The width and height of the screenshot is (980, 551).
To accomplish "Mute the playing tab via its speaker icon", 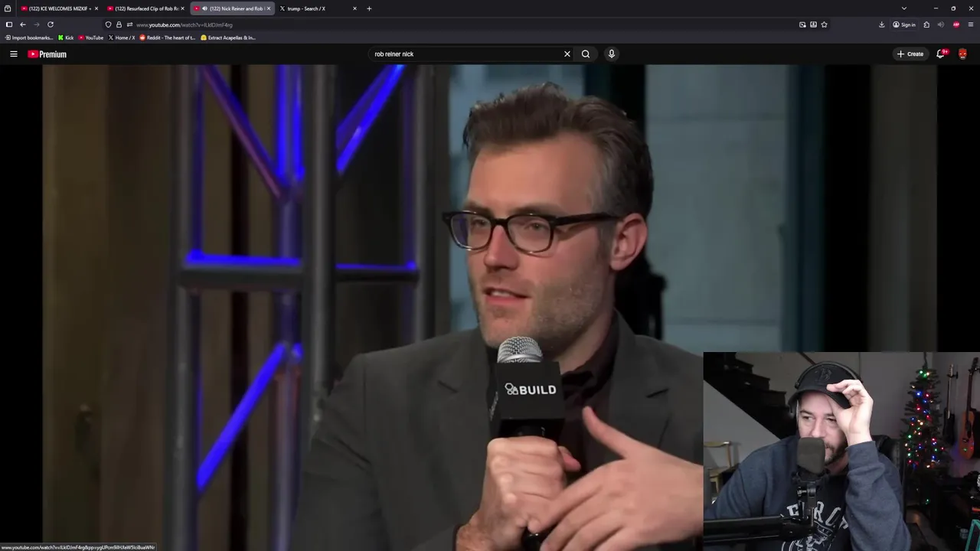I will (204, 8).
